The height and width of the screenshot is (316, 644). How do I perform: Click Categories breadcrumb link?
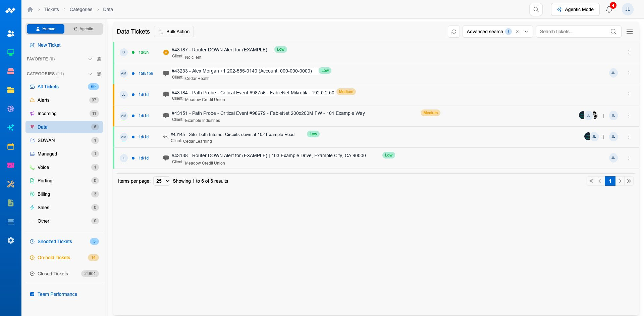[81, 9]
